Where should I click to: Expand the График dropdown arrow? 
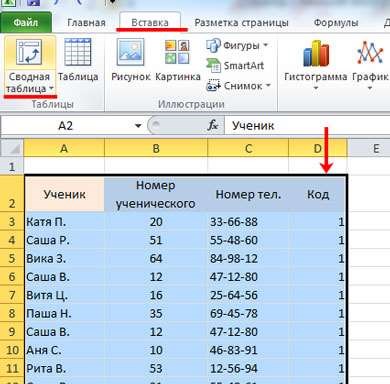tap(370, 88)
